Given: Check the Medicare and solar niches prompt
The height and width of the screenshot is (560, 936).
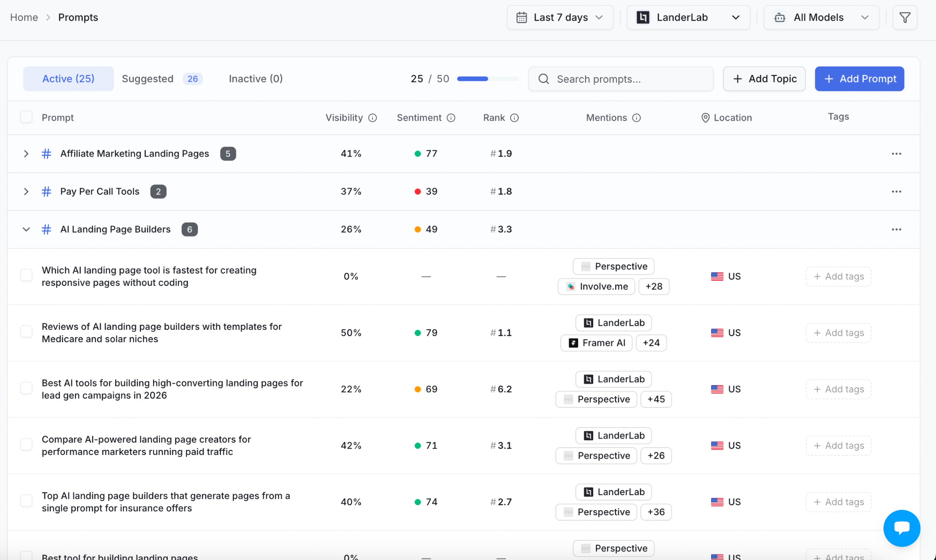Looking at the screenshot, I should (27, 332).
